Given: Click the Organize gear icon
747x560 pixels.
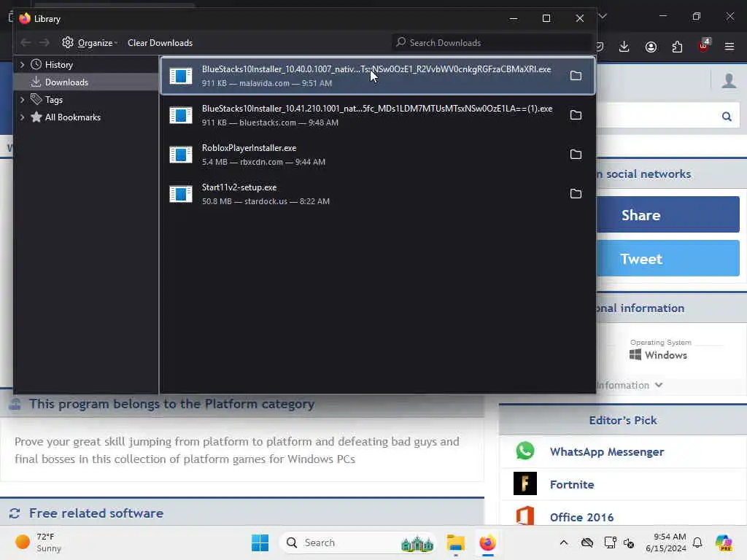Looking at the screenshot, I should point(68,42).
